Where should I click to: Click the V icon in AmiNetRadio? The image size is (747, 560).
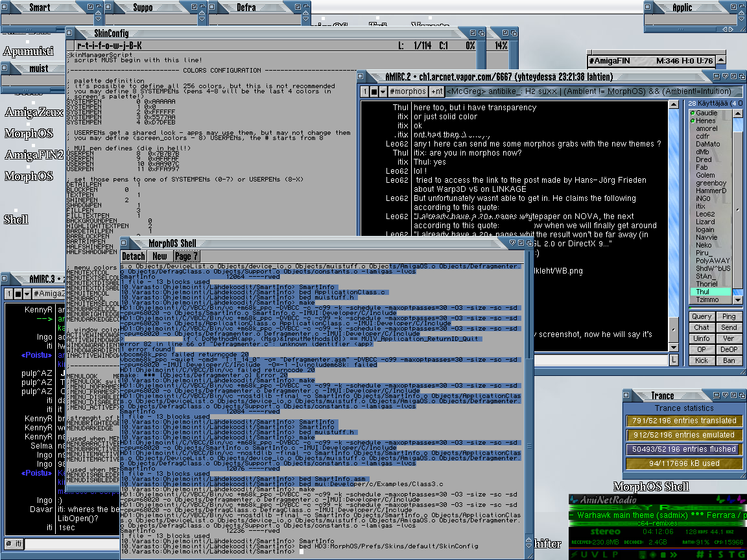pyautogui.click(x=595, y=555)
